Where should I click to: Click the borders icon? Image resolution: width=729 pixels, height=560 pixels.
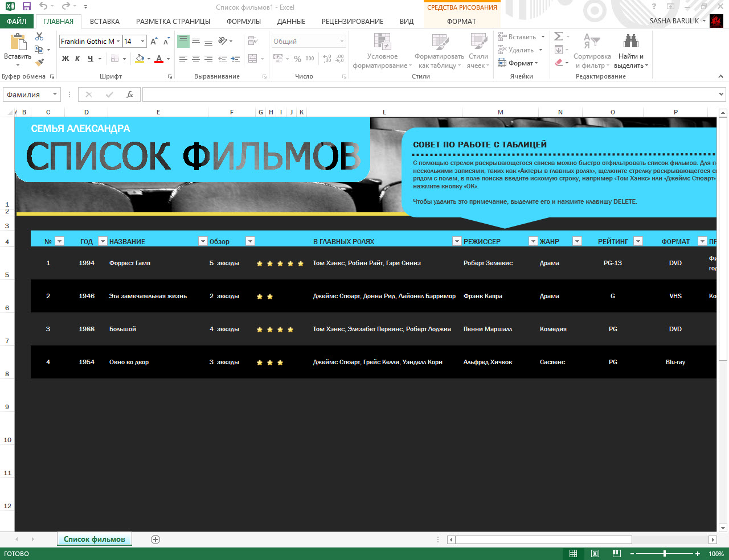115,59
